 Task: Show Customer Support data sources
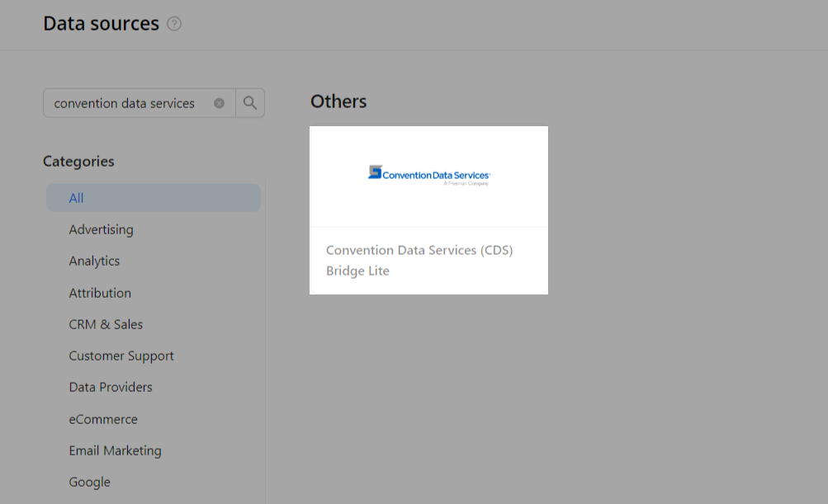(x=121, y=356)
